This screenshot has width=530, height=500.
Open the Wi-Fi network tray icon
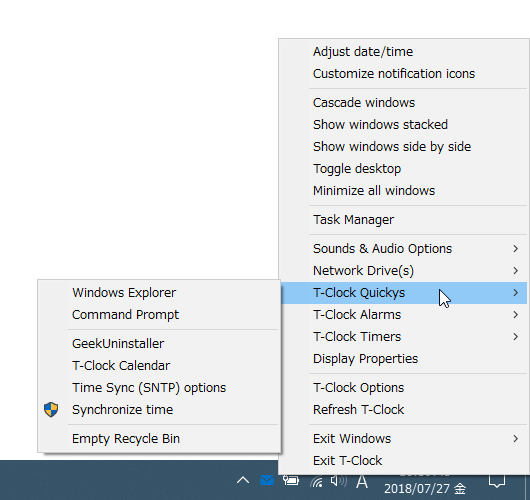click(x=316, y=481)
